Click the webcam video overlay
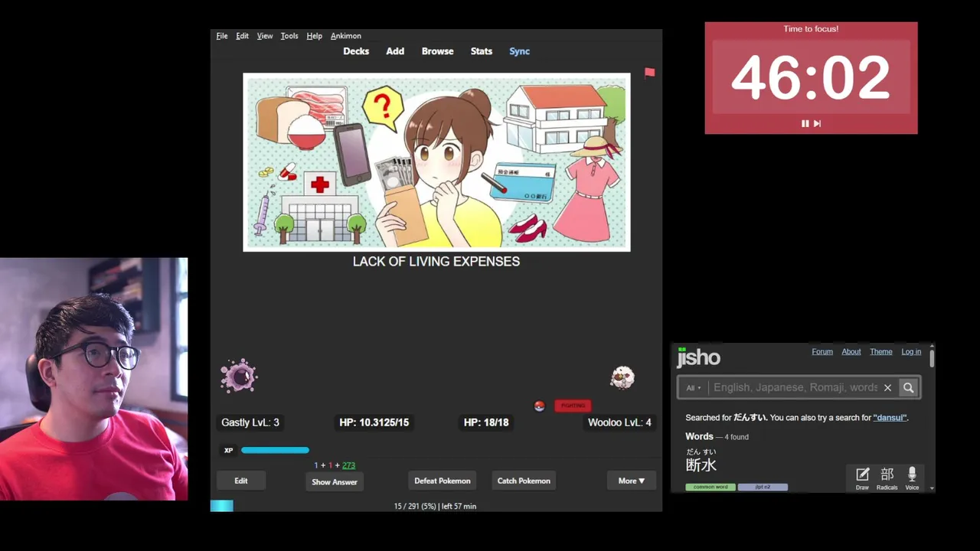Screen dimensions: 980x551 pyautogui.click(x=93, y=379)
